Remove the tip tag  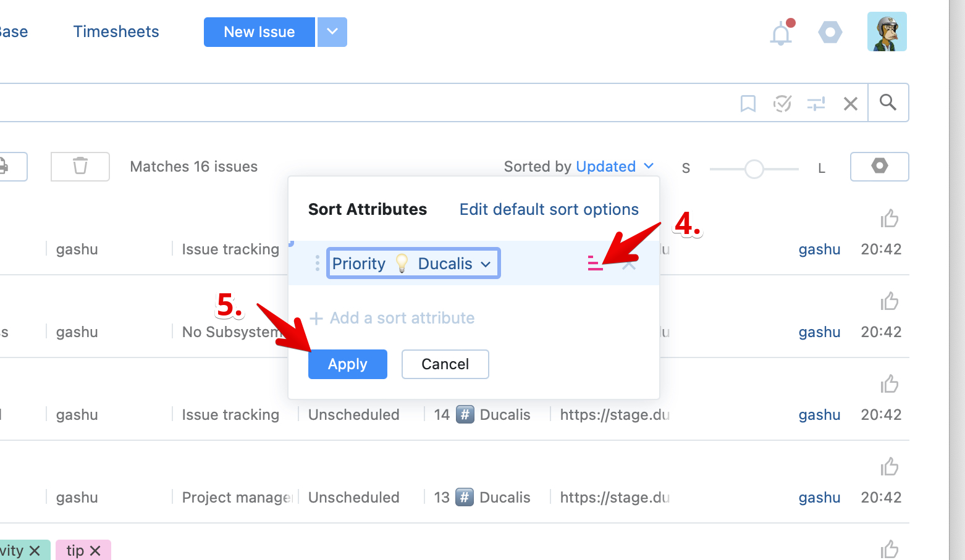coord(95,551)
